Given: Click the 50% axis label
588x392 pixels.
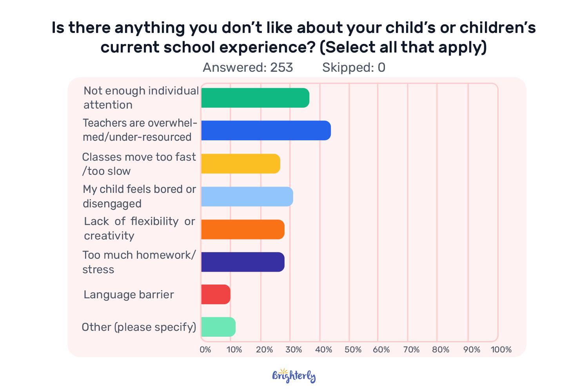Looking at the screenshot, I should [353, 350].
